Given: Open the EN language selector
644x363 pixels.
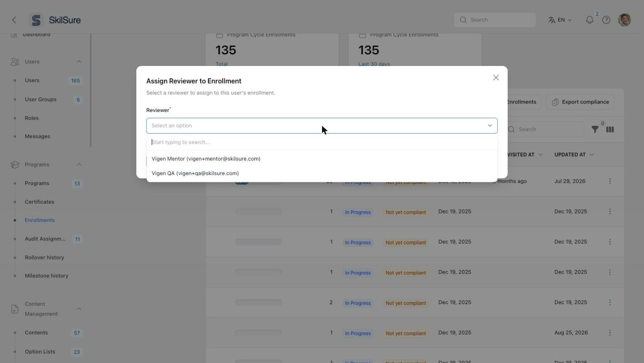Looking at the screenshot, I should click(560, 20).
